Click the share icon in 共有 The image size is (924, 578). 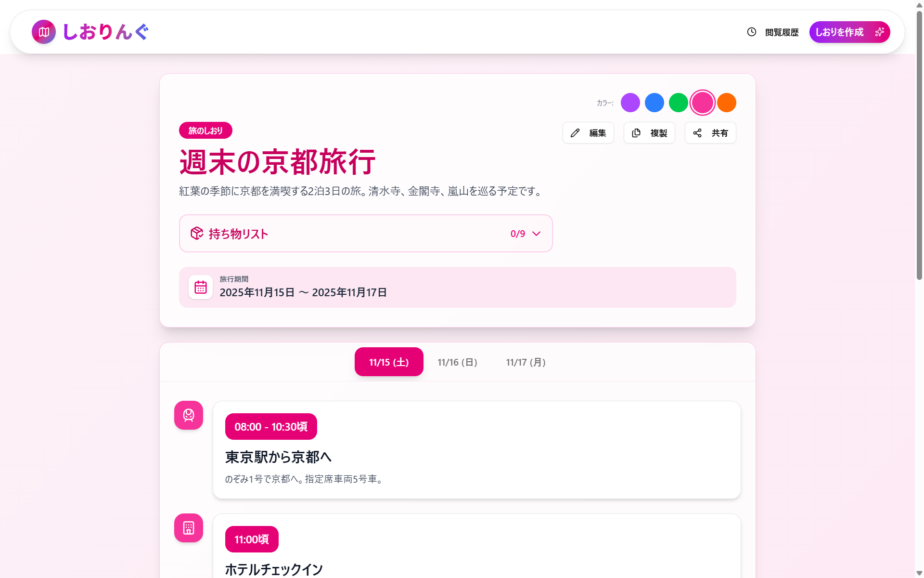coord(697,133)
